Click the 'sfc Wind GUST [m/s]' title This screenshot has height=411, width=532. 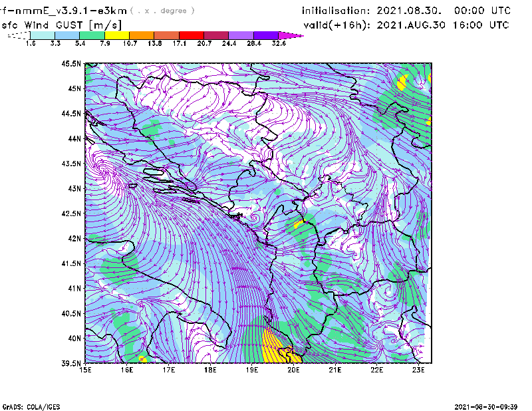coord(61,25)
